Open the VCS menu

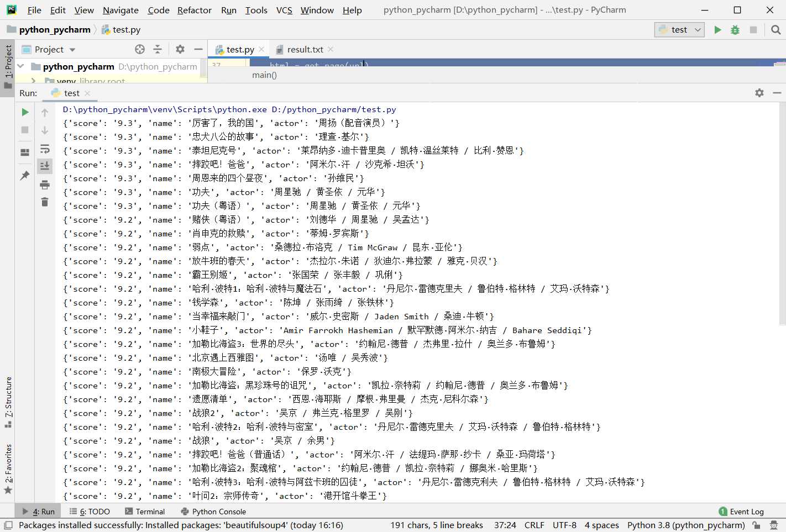point(284,10)
